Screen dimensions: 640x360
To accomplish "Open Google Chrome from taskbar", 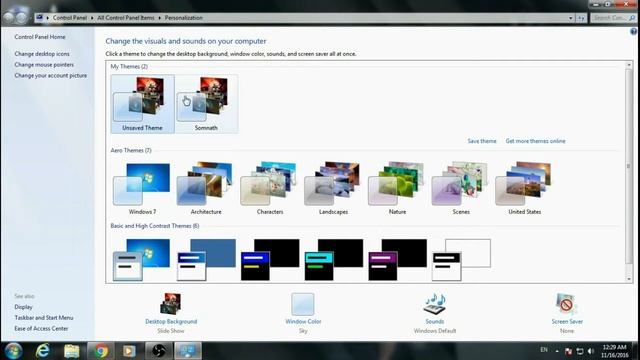I will [101, 351].
